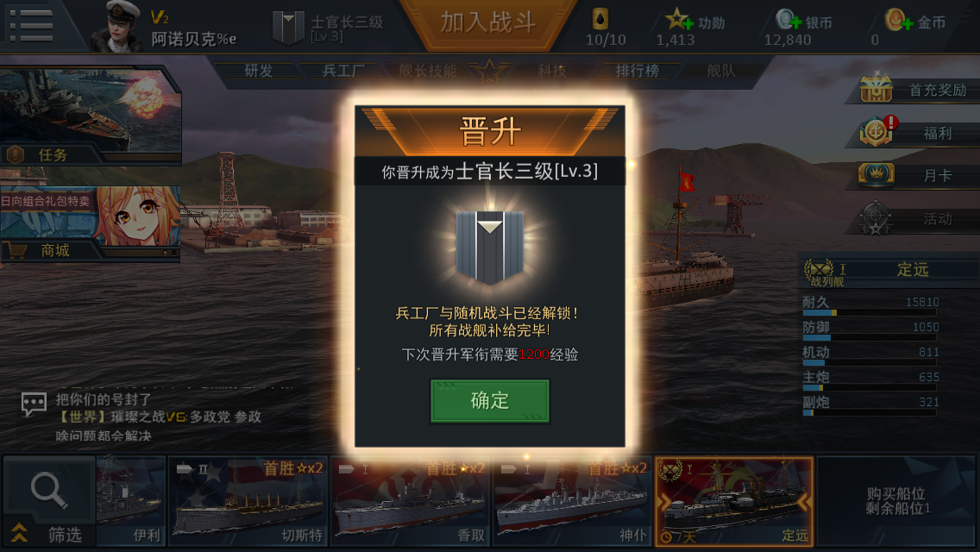Open the chat speech bubble icon
This screenshot has width=980, height=552.
coord(34,404)
